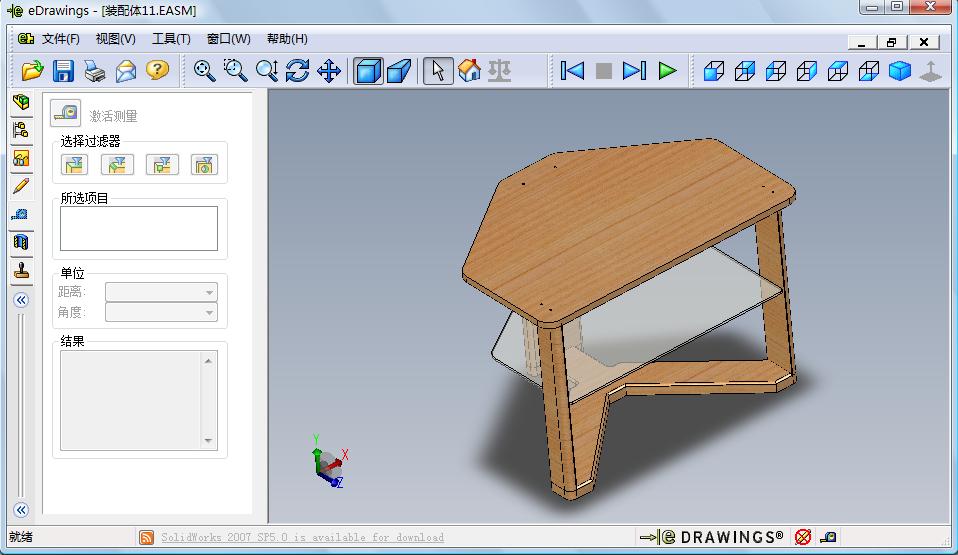Return to the Home view
The image size is (958, 555).
click(469, 71)
